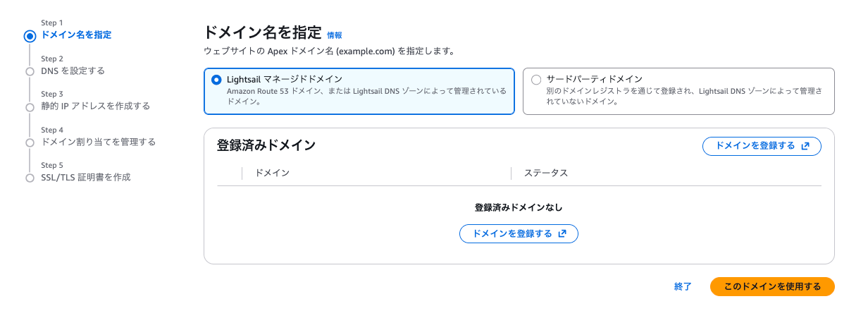The width and height of the screenshot is (868, 318).
Task: Click the ステータス column header
Action: (546, 173)
